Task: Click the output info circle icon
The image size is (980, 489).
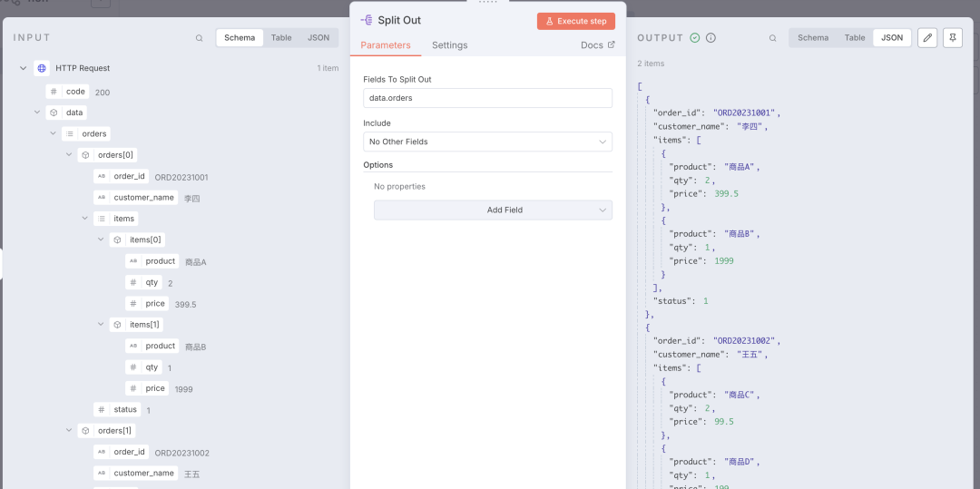Action: click(710, 38)
